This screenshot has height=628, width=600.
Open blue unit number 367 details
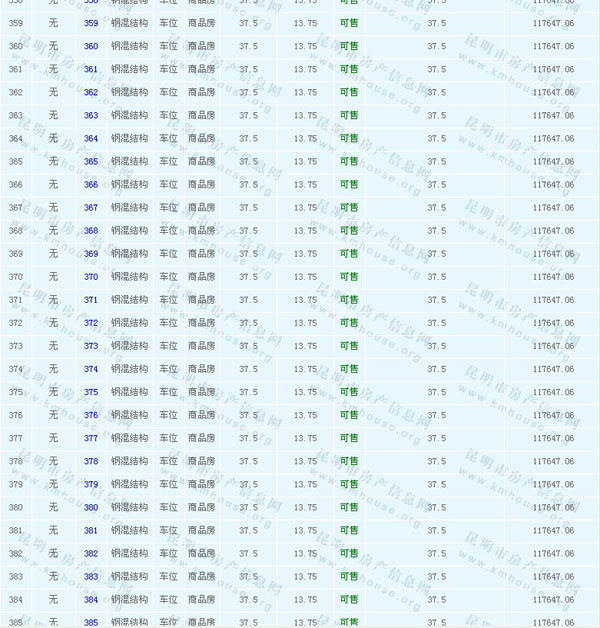pyautogui.click(x=91, y=208)
